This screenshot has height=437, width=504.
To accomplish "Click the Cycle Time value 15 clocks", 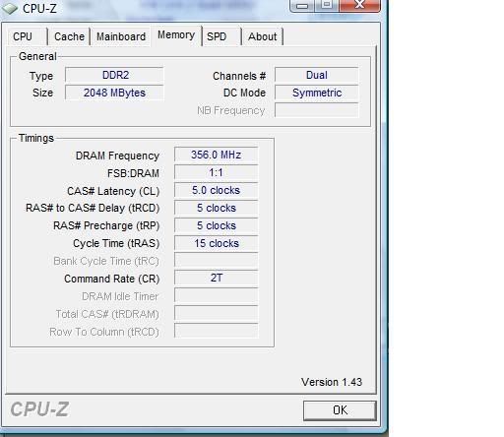I will pos(216,243).
